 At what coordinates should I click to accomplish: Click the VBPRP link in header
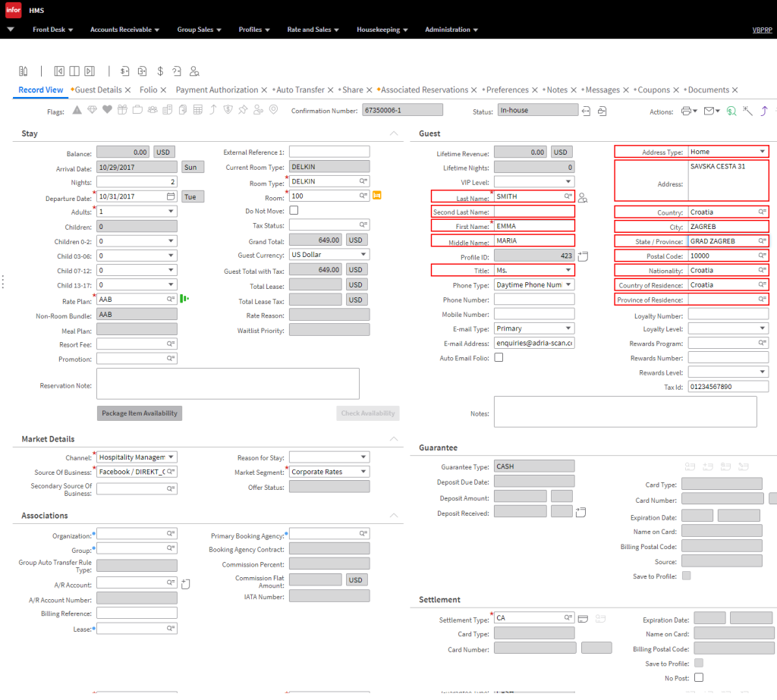pos(761,30)
